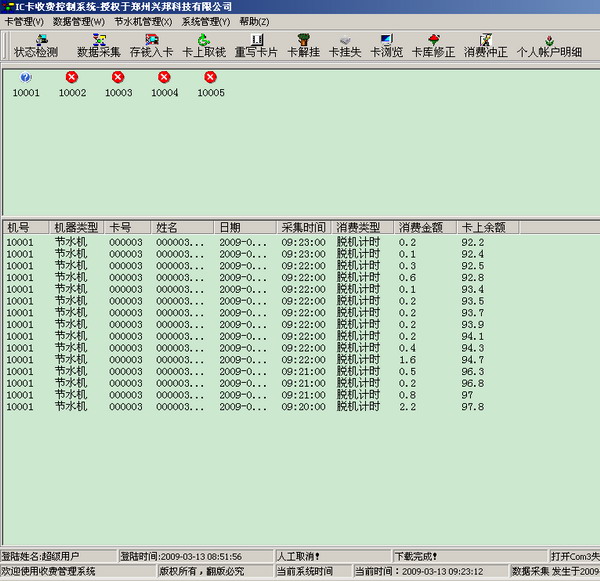Click the 消费冲正 (consumption reversal) icon
This screenshot has width=600, height=581.
click(x=485, y=45)
